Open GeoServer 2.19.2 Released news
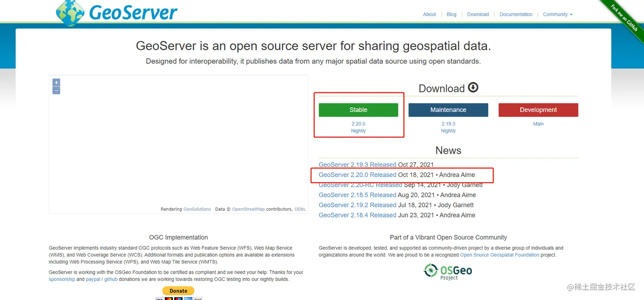Screen dimensions: 644x300 [x=357, y=205]
